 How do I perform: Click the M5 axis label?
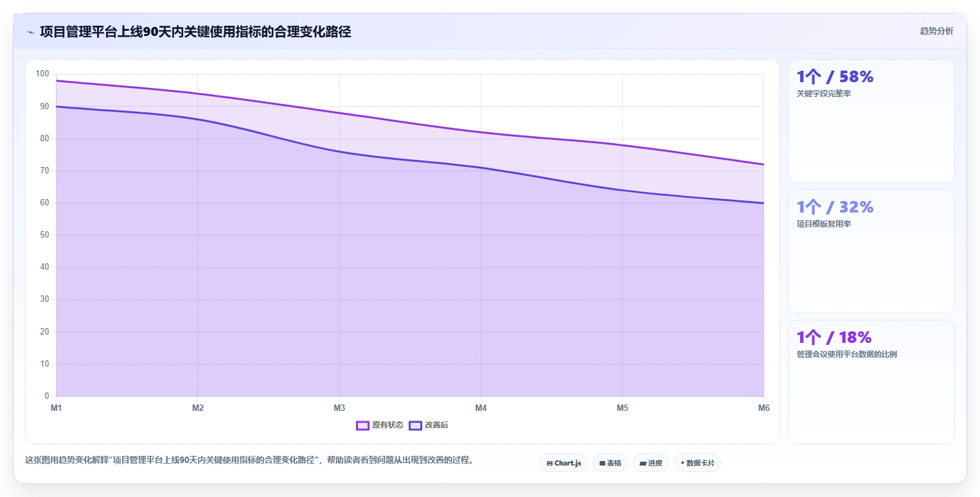tap(622, 408)
